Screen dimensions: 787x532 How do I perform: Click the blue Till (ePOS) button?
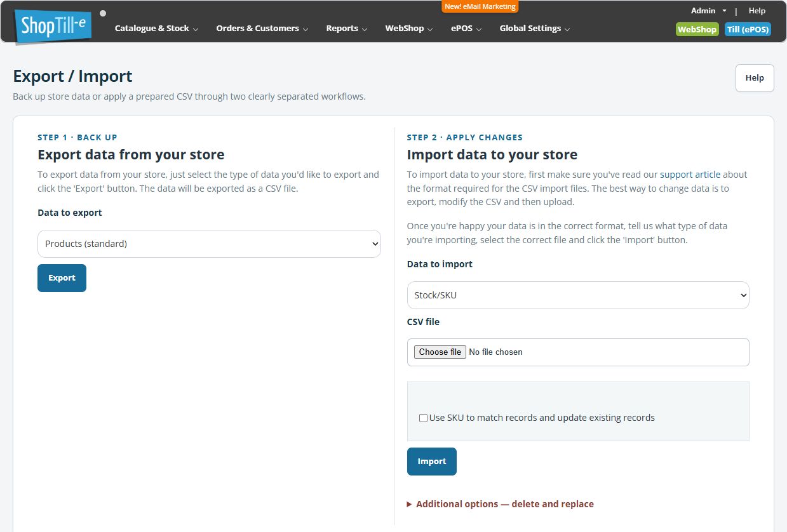click(x=748, y=29)
